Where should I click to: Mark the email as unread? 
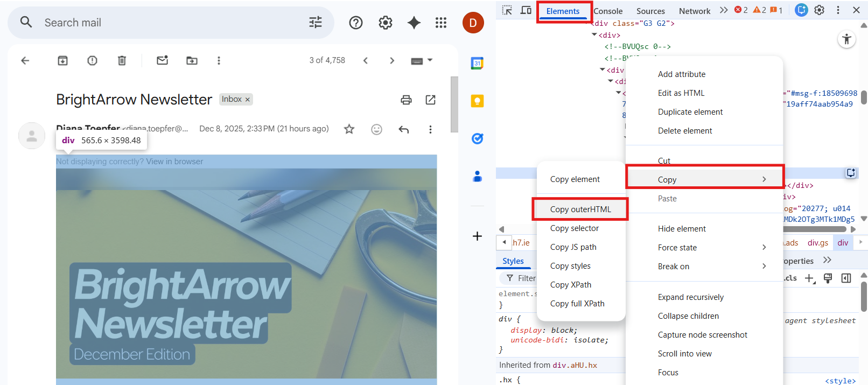(162, 60)
